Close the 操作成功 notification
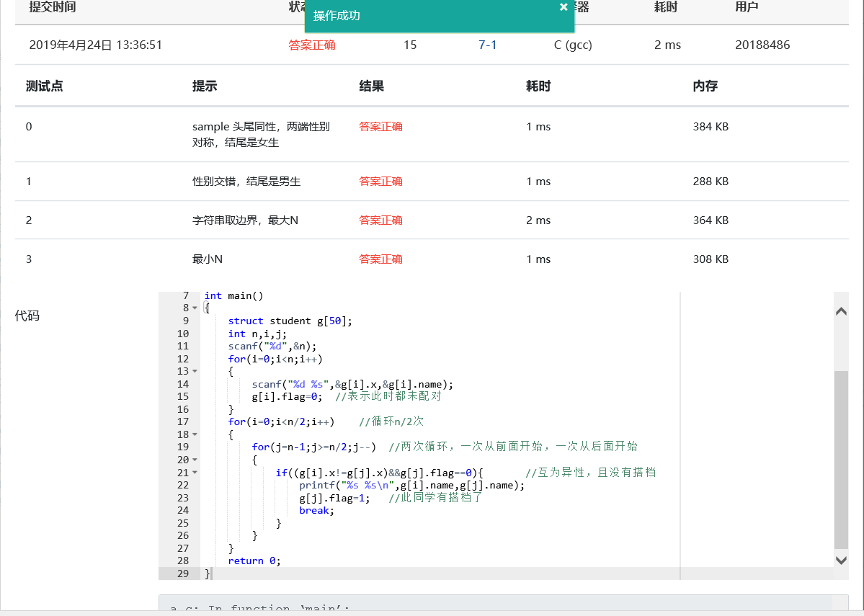 pos(563,7)
